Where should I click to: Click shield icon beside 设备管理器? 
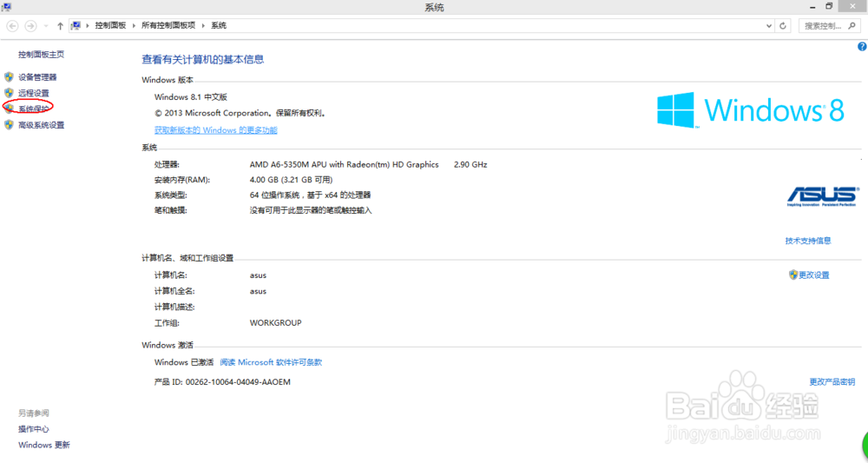(x=9, y=77)
